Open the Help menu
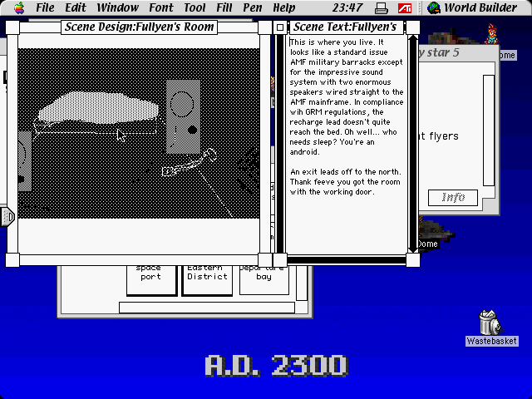The width and height of the screenshot is (532, 399). [283, 7]
